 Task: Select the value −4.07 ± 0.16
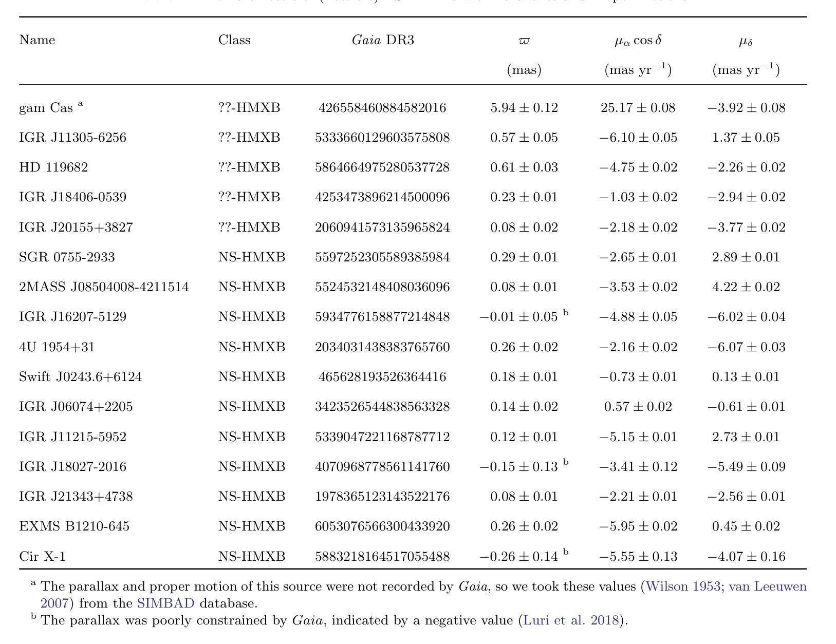click(747, 557)
